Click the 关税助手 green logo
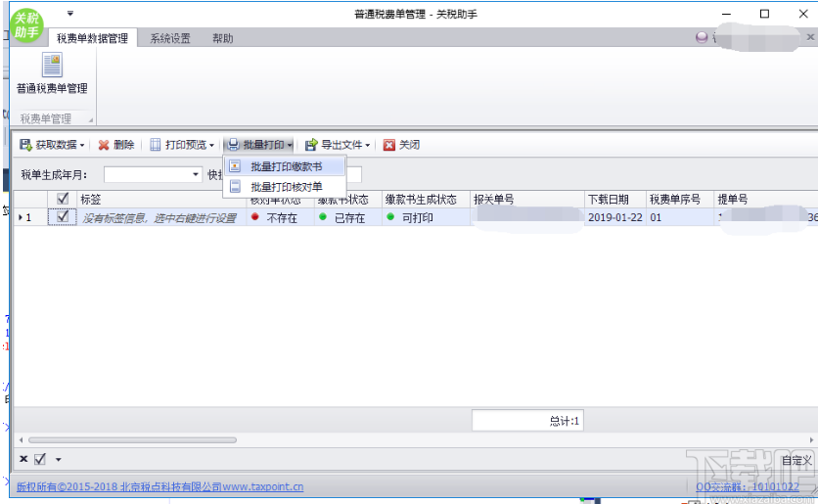The image size is (818, 504). pos(26,25)
